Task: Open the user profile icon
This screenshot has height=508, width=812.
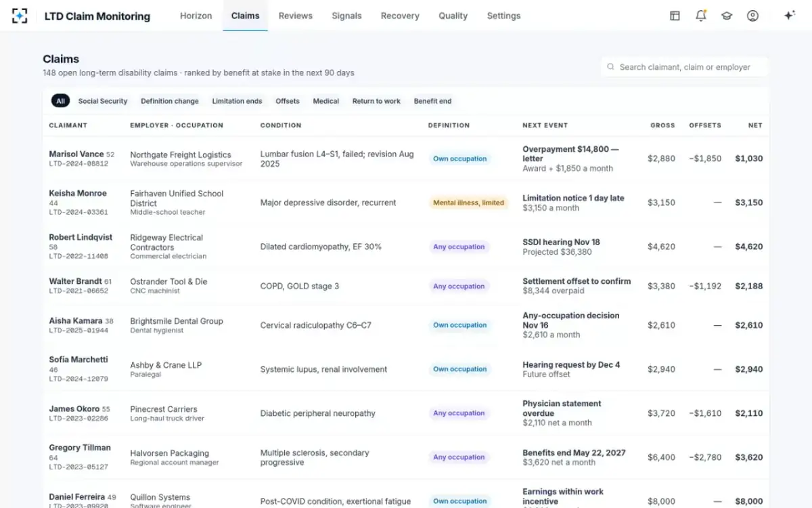Action: coord(752,16)
